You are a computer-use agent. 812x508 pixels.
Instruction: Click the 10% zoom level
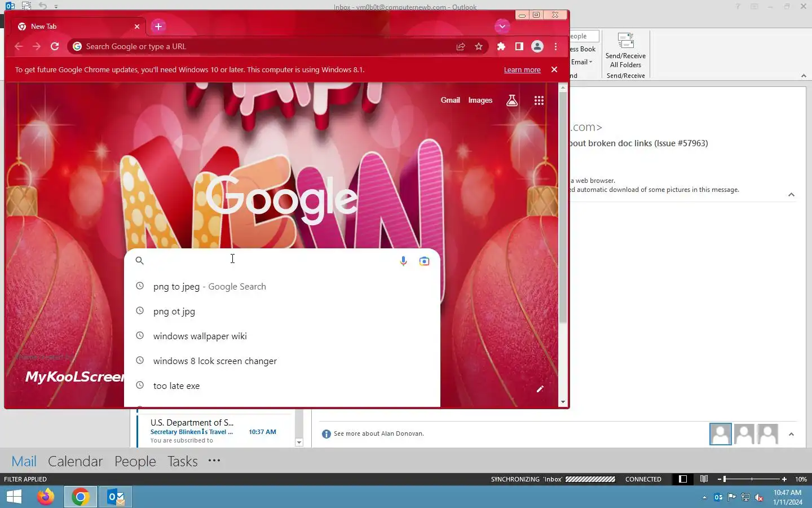(x=801, y=479)
